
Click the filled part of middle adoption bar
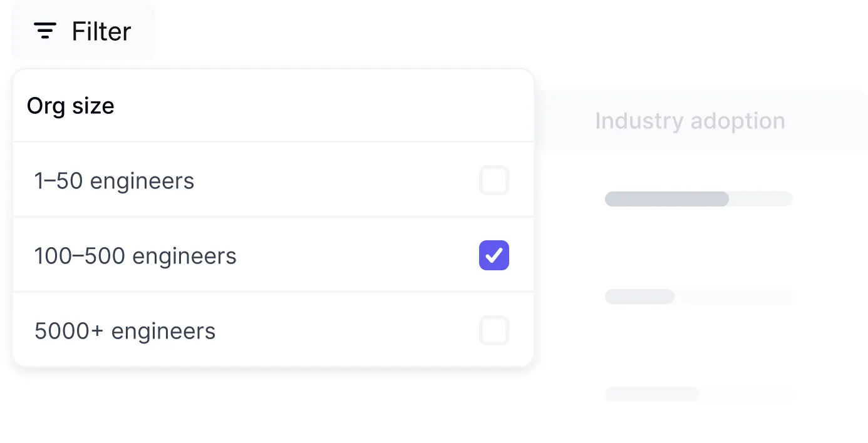point(639,297)
